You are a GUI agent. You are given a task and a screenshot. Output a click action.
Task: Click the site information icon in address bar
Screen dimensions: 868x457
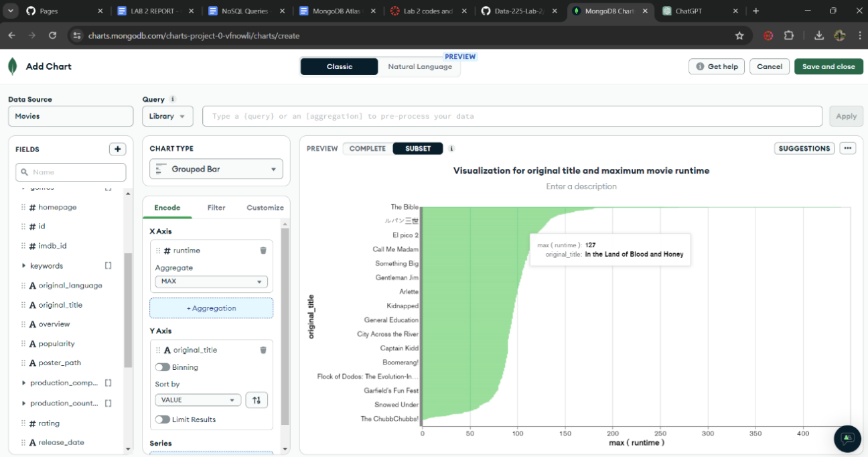click(x=76, y=36)
